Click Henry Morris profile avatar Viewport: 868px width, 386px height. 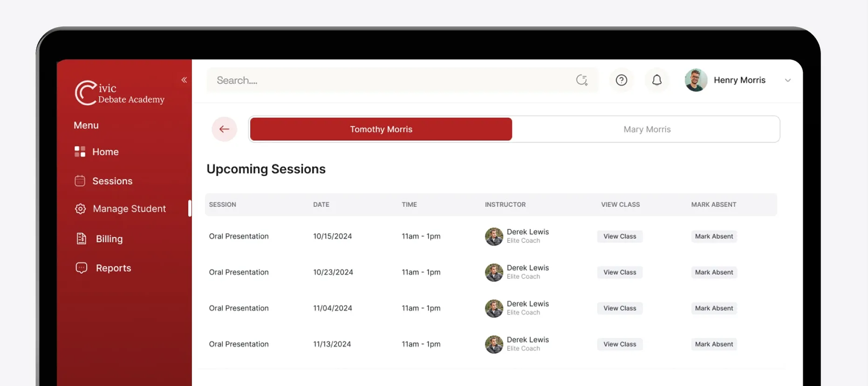coord(696,80)
